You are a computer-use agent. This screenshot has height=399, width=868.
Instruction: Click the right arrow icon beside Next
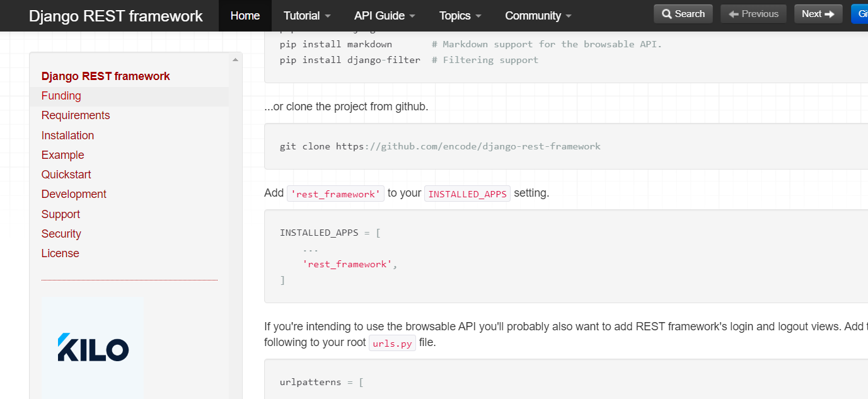830,14
